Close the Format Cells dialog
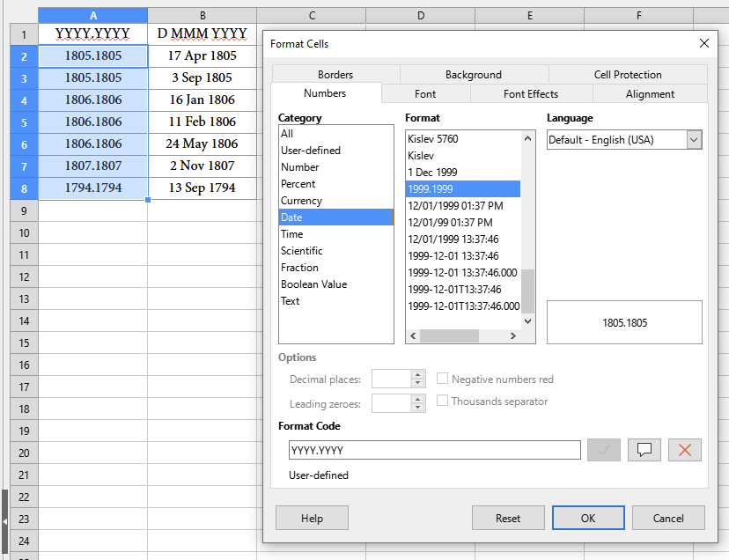Screen dimensions: 729x560 click(703, 43)
